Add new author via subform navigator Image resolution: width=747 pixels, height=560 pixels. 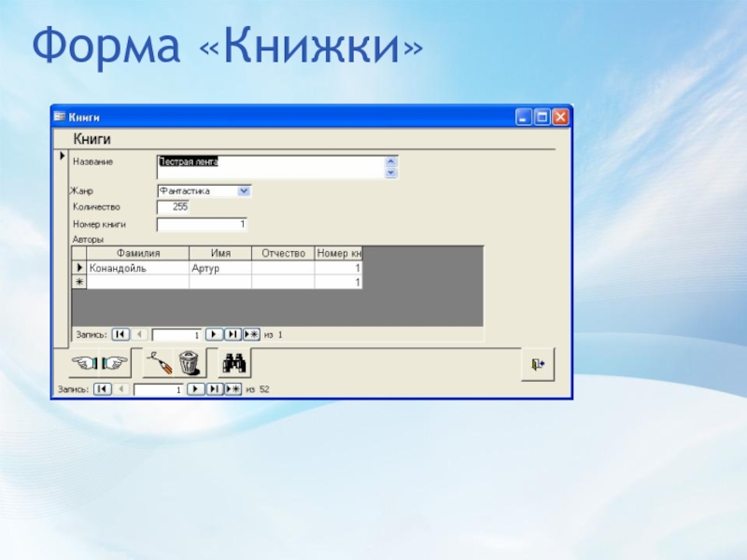point(251,333)
